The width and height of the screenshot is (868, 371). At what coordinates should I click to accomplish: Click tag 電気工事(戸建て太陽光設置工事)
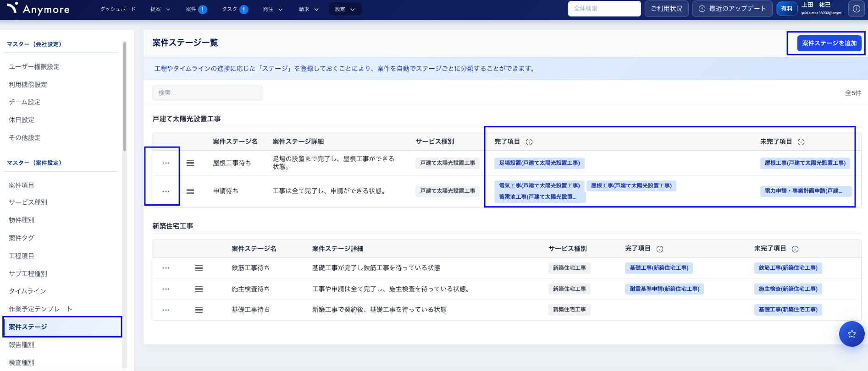point(540,186)
